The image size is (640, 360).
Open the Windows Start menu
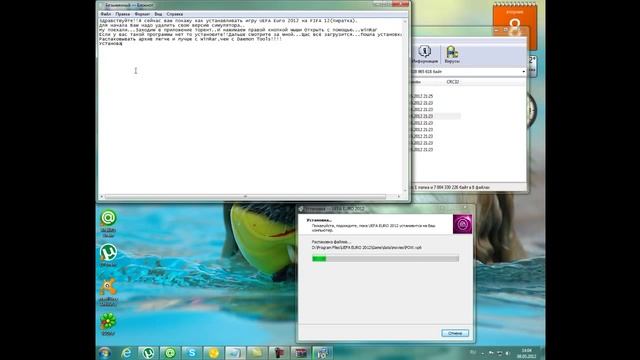pos(104,353)
